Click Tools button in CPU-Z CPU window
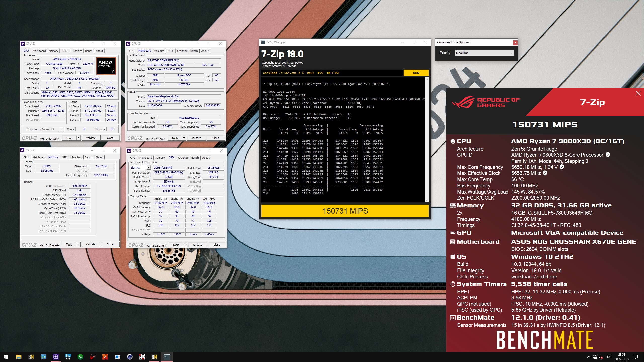Viewport: 644px width, 362px height. click(x=69, y=138)
